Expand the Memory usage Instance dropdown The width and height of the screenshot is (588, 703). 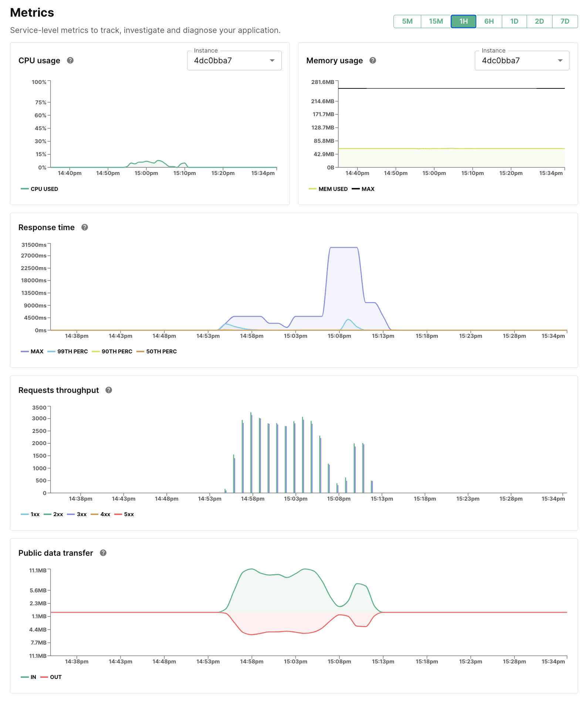(521, 61)
